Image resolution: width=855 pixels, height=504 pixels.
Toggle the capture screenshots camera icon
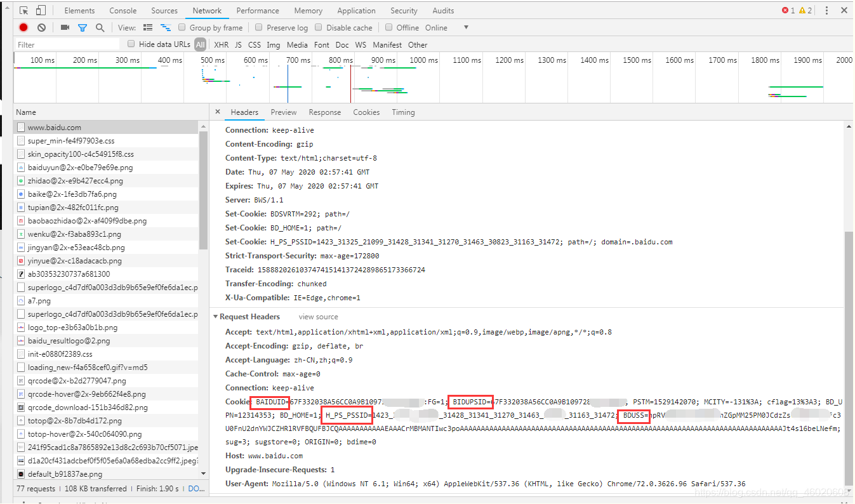tap(65, 28)
